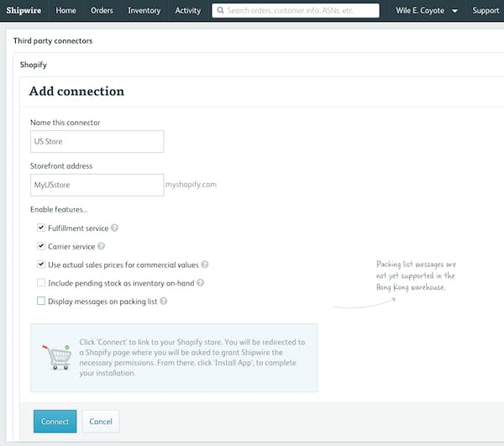Click the Support link
This screenshot has height=446, width=504.
486,11
